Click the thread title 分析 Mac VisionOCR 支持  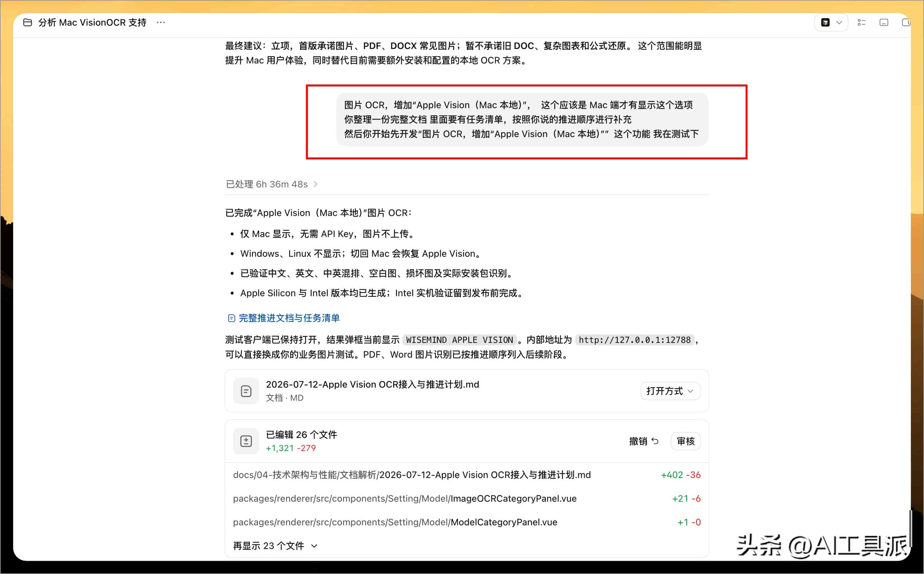(92, 22)
